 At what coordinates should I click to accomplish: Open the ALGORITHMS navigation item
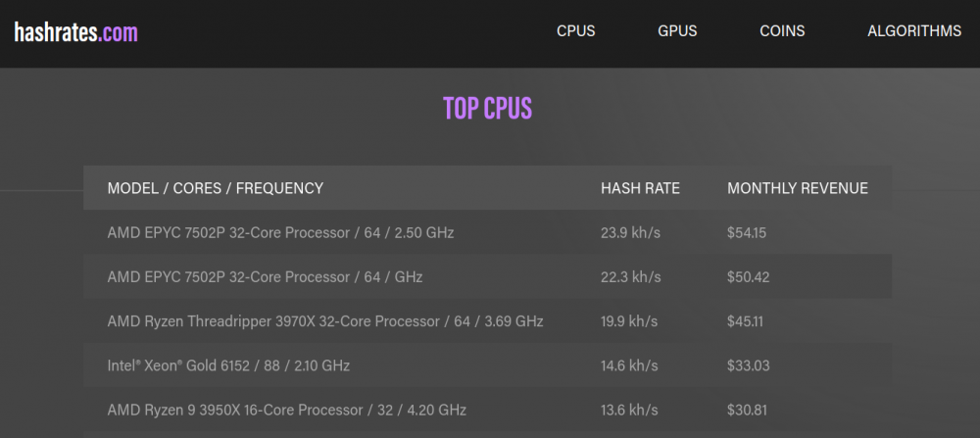(x=914, y=31)
